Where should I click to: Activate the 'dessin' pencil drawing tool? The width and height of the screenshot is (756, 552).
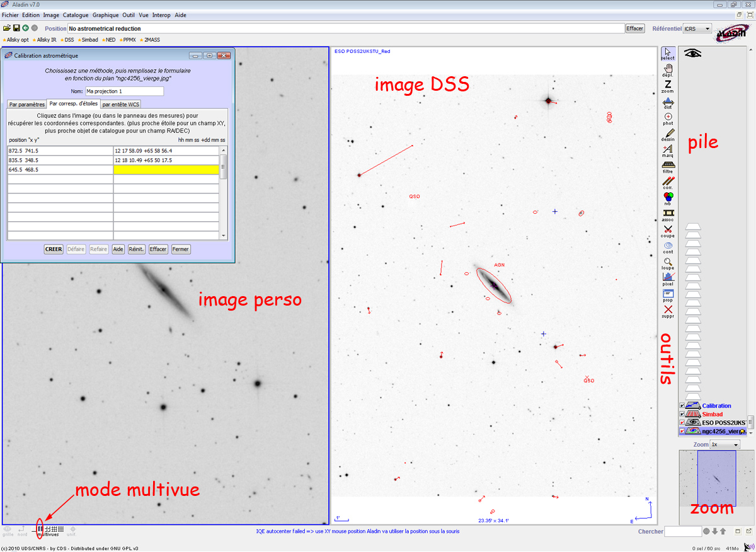668,134
